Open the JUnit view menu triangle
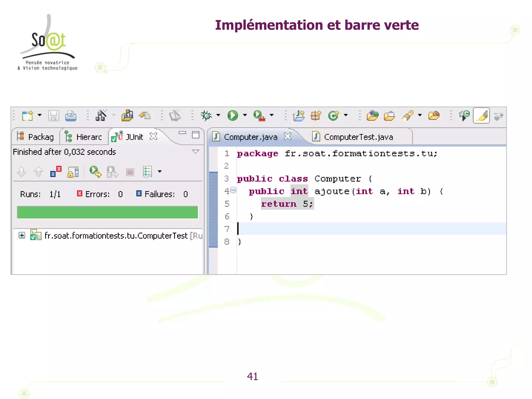532x399 pixels. pos(196,151)
